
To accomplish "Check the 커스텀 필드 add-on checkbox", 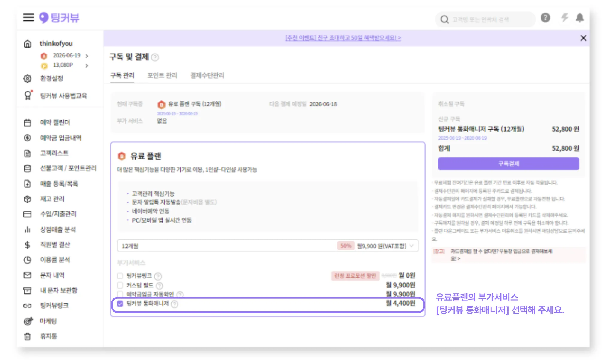I will [x=120, y=285].
